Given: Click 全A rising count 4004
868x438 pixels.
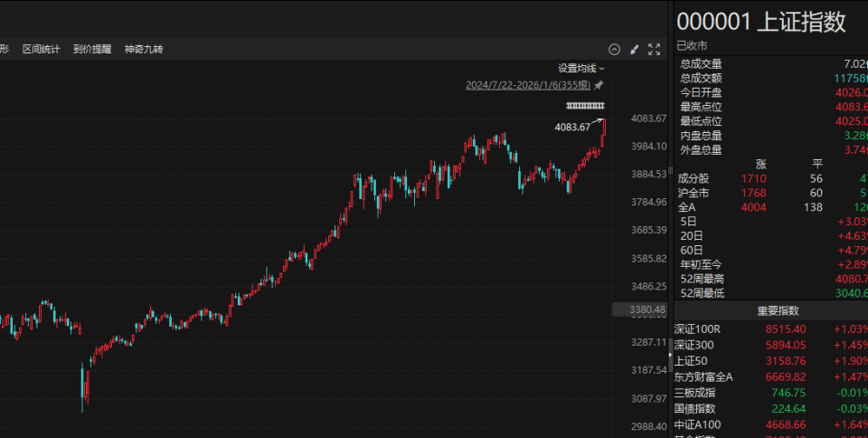Looking at the screenshot, I should coord(753,207).
